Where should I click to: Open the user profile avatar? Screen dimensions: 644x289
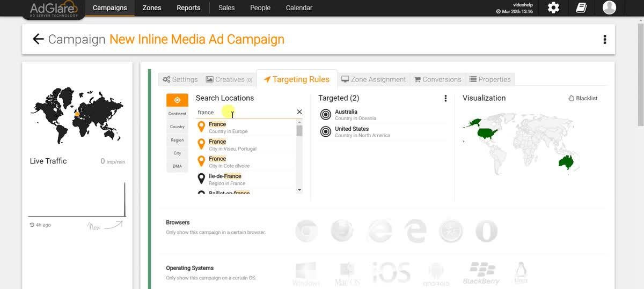tap(609, 8)
